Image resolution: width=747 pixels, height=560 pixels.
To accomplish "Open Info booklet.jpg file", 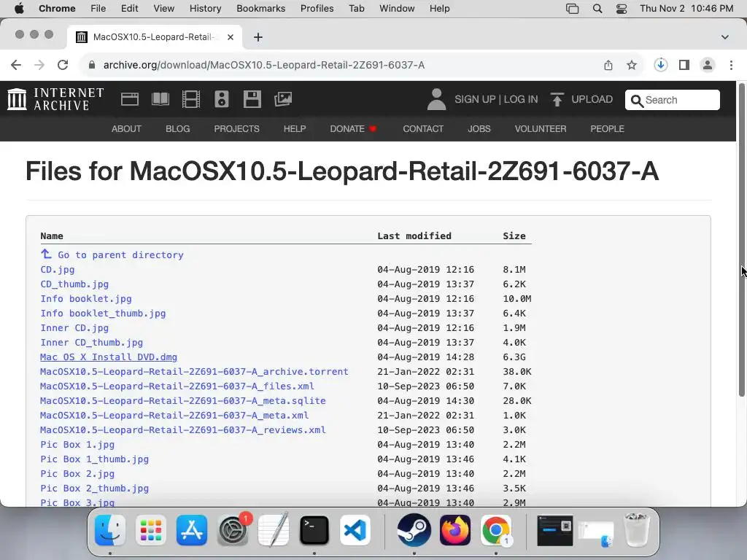I will (86, 298).
